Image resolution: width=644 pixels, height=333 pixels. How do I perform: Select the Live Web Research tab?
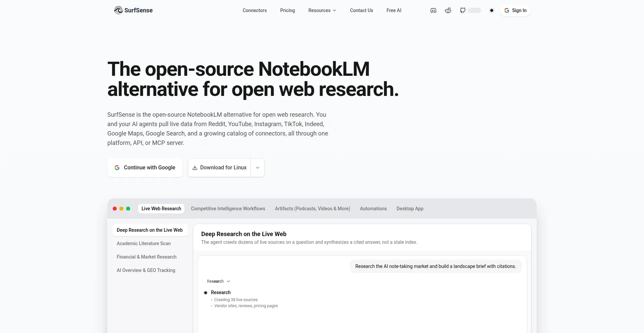tap(161, 209)
